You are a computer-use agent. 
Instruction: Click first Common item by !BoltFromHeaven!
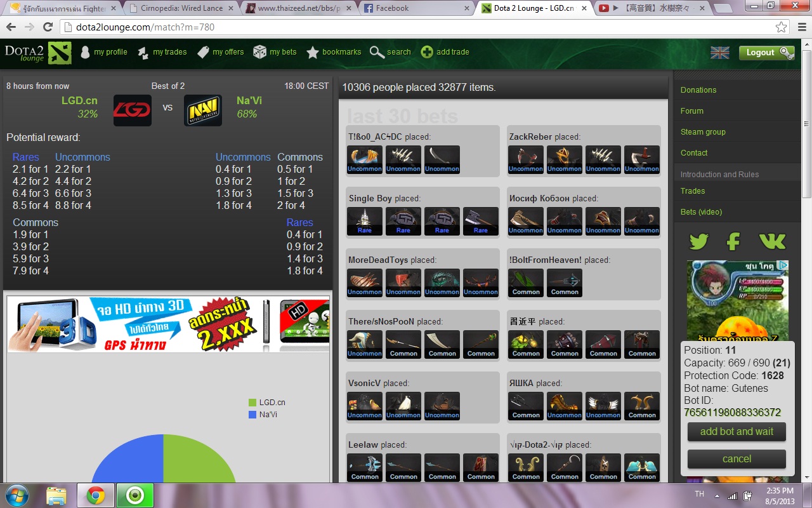click(526, 283)
